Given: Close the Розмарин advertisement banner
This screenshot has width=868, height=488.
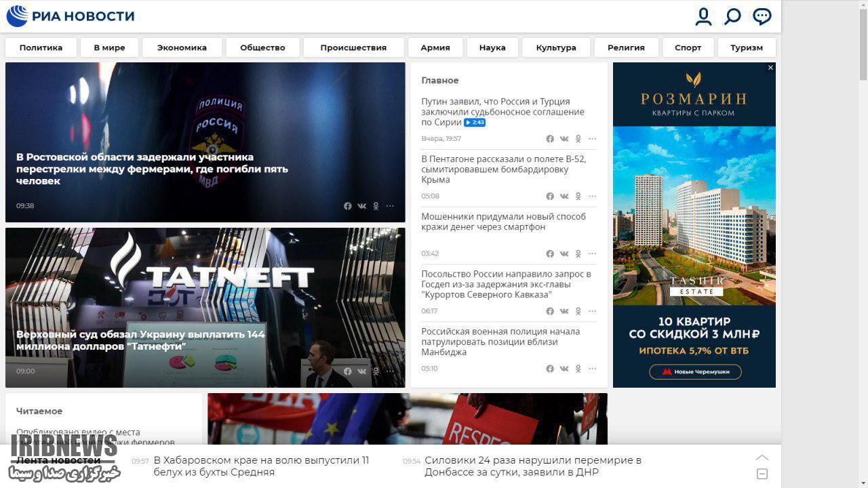Looking at the screenshot, I should point(770,68).
